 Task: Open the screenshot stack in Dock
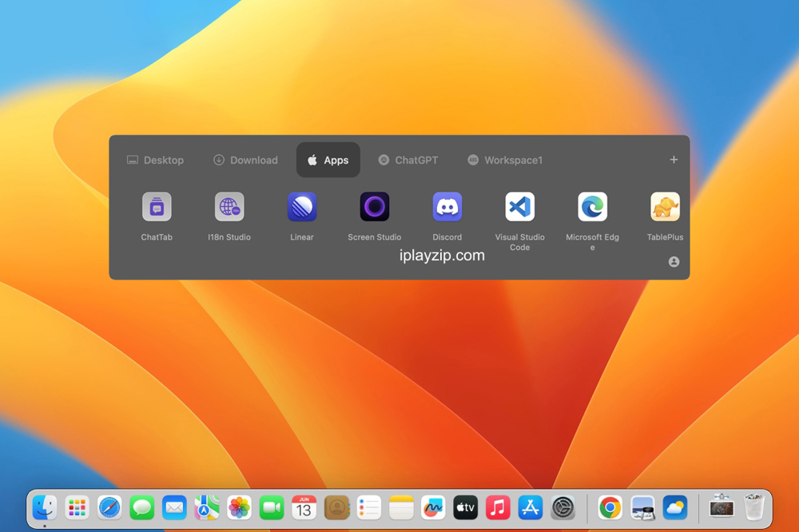click(x=721, y=506)
